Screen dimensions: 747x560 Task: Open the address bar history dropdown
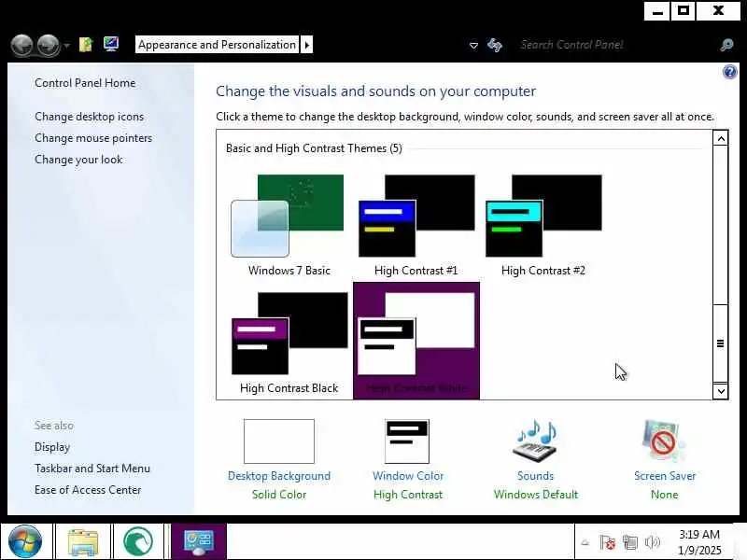[x=473, y=46]
